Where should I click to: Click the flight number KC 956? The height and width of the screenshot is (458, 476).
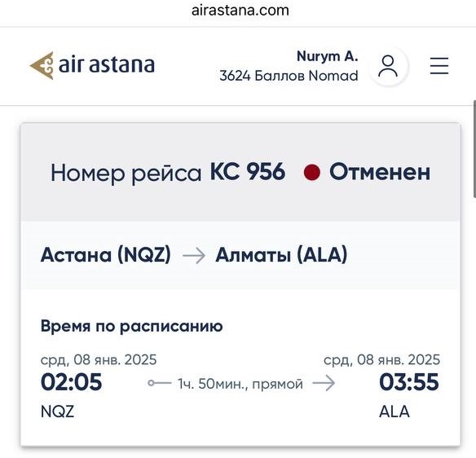coord(248,172)
